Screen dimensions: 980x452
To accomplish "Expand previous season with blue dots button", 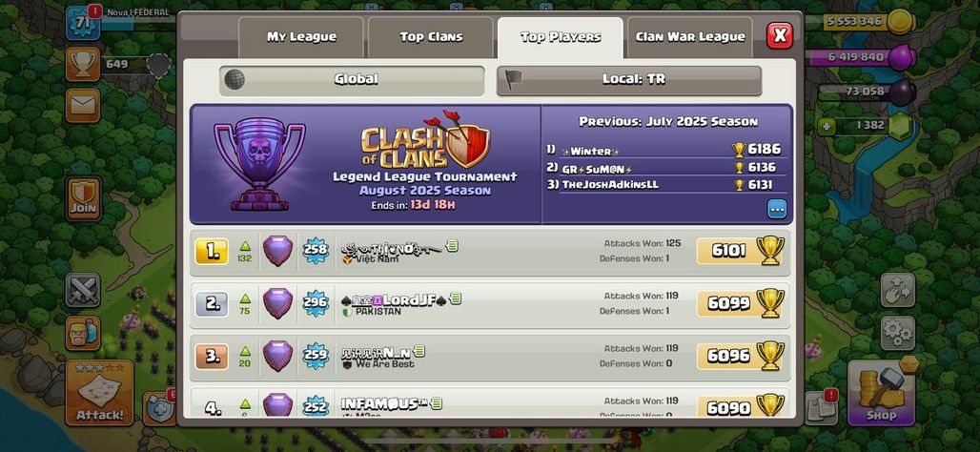I will pyautogui.click(x=777, y=209).
